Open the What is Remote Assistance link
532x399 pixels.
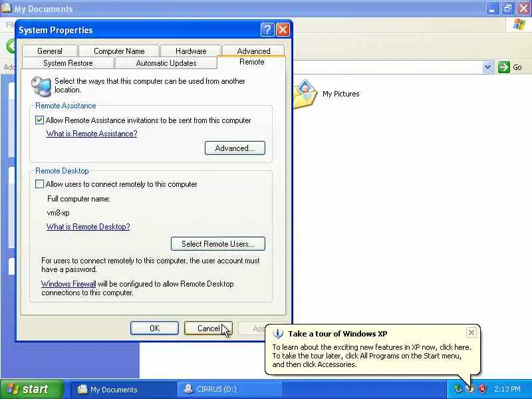coord(92,134)
